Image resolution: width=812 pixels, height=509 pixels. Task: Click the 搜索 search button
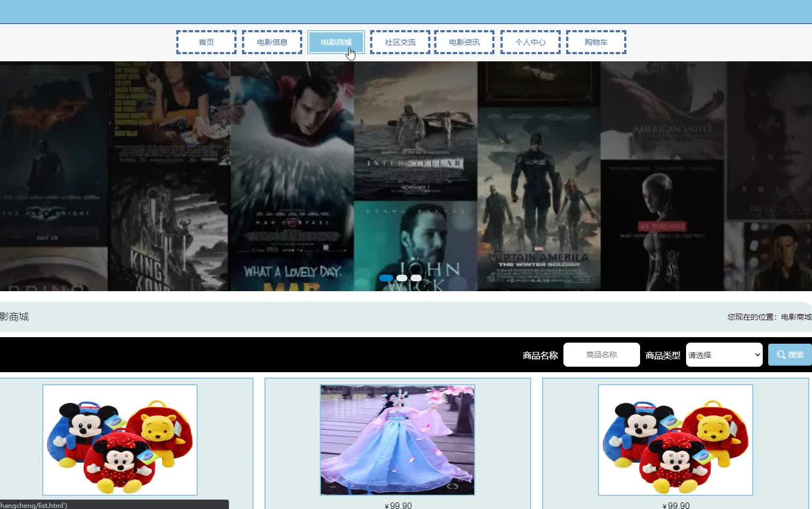[x=790, y=355]
